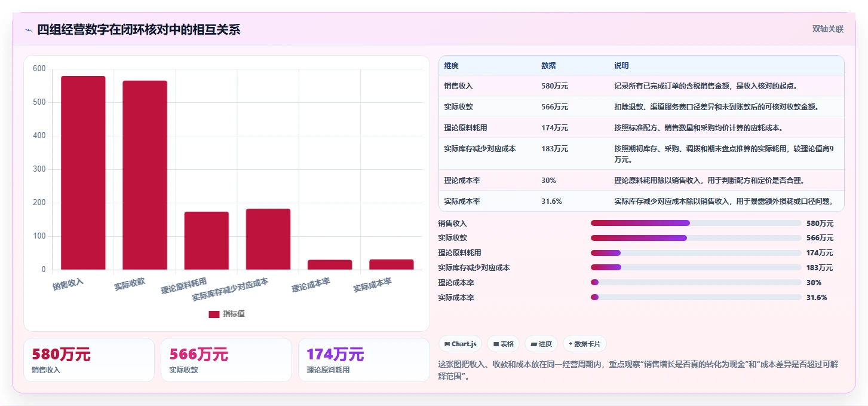
Task: Click the 销售收入 table row label
Action: click(x=458, y=86)
